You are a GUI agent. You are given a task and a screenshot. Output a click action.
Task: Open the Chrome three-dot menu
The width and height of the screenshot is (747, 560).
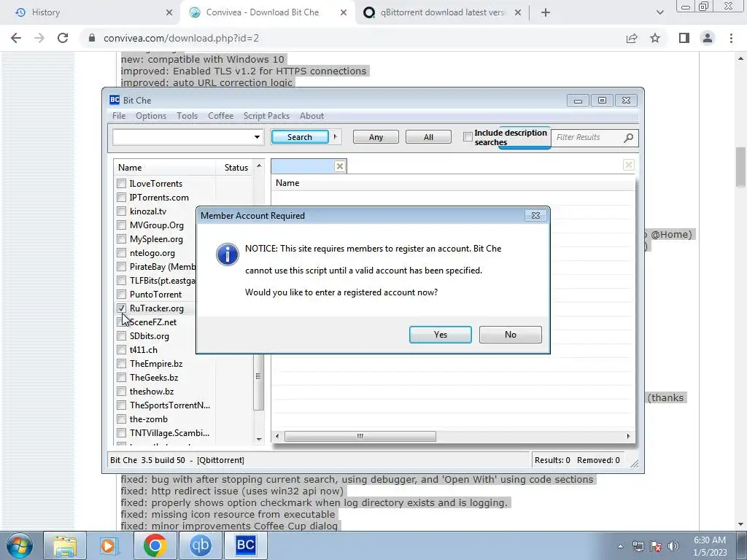click(x=731, y=38)
